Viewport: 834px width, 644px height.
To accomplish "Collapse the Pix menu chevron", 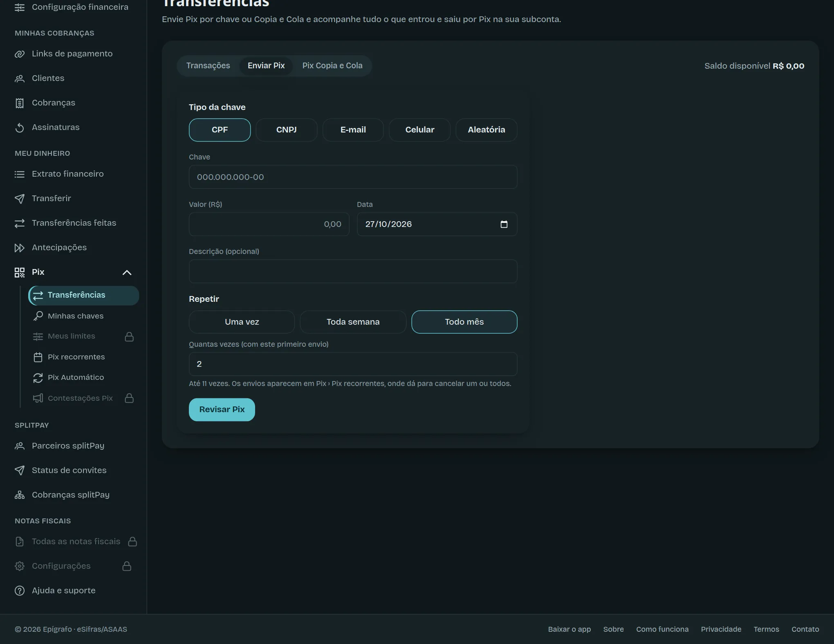I will 127,273.
